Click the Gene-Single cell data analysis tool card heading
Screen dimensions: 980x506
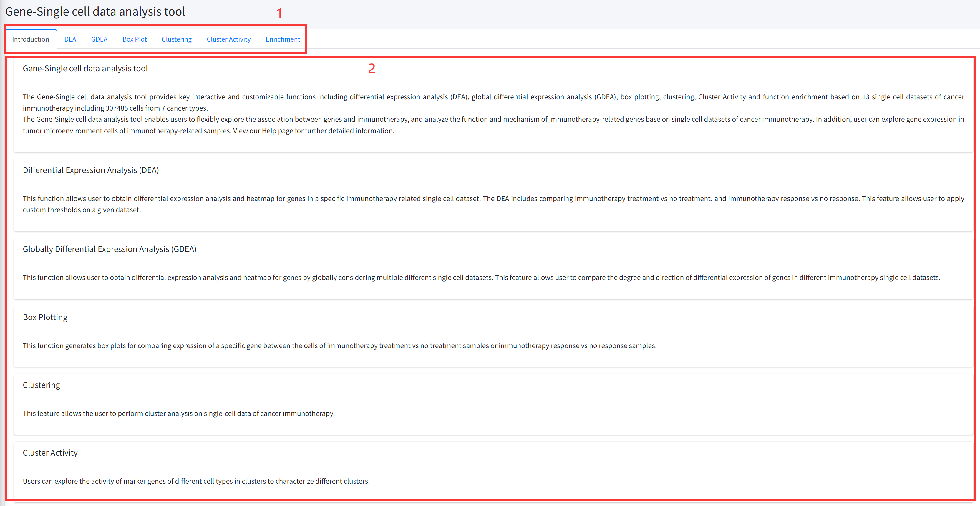(x=85, y=69)
